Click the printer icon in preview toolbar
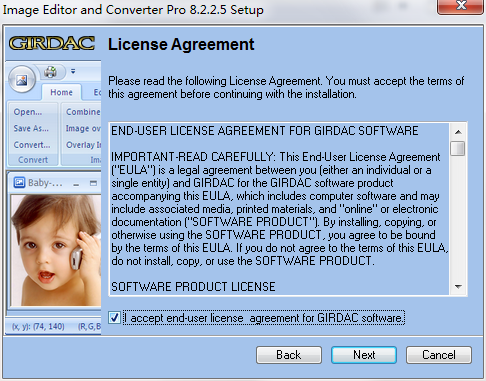The width and height of the screenshot is (486, 381). pos(50,72)
